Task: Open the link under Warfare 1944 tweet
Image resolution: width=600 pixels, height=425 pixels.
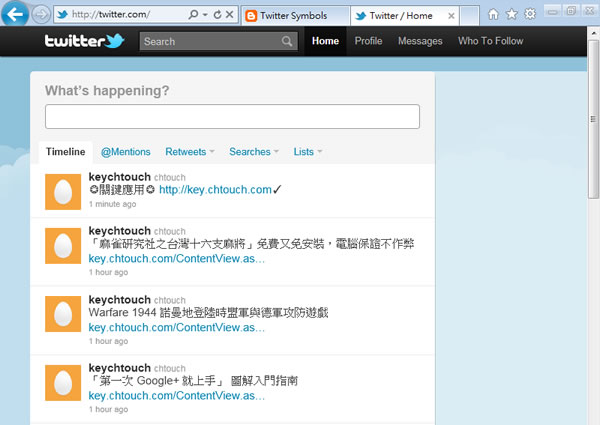Action: [176, 328]
